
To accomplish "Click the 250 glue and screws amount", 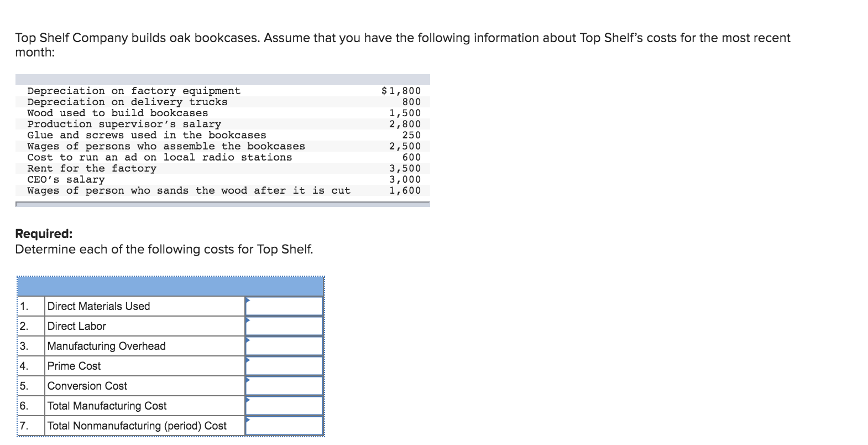I will pyautogui.click(x=411, y=135).
